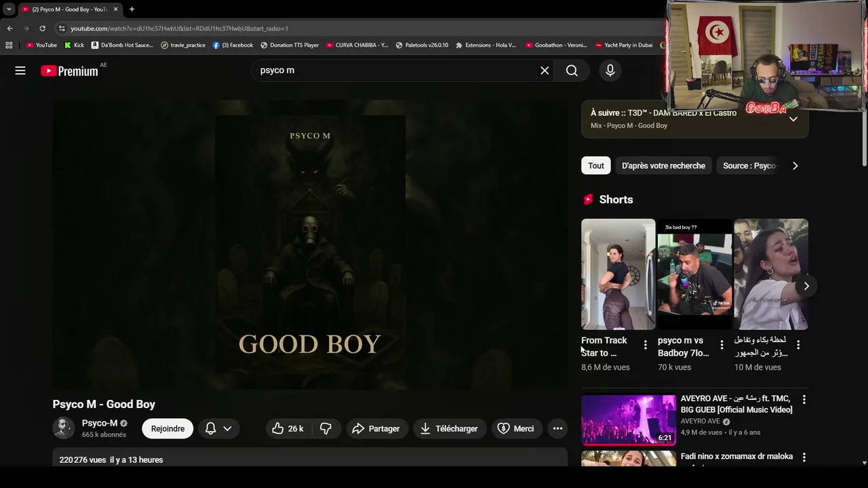Dislike the video with thumbs down
Screen dimensions: 868x488
coord(325,428)
